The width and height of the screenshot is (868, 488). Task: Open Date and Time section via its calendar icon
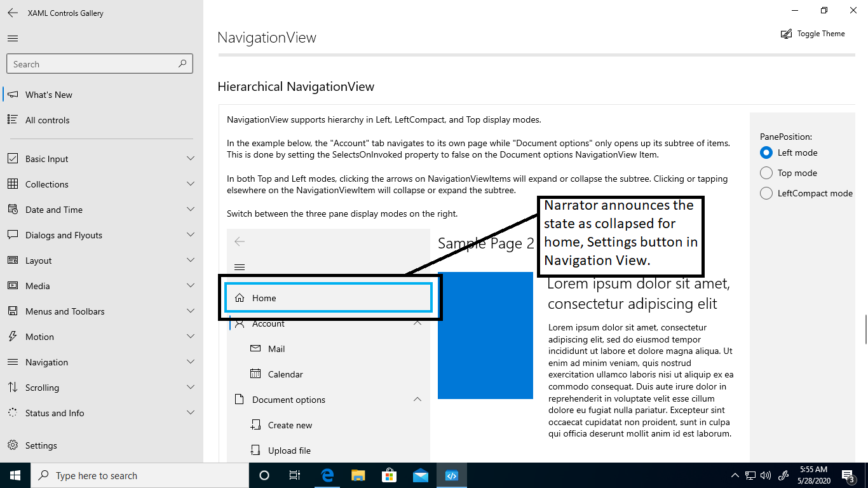(14, 209)
